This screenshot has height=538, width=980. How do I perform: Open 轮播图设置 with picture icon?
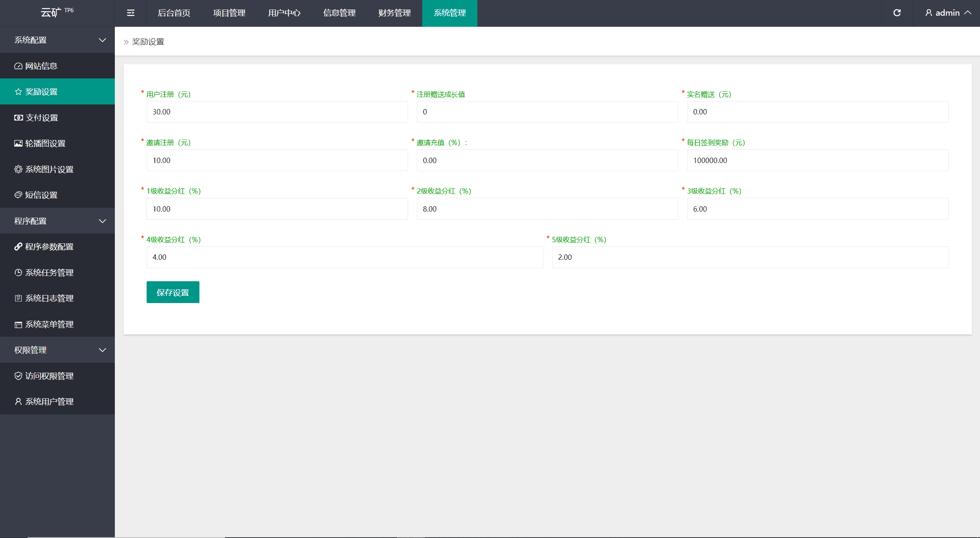point(45,143)
